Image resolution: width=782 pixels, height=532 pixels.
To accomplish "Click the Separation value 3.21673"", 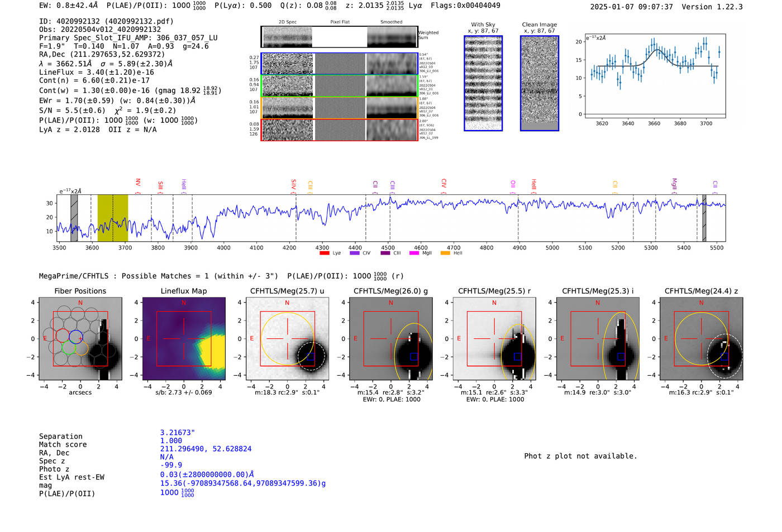I will click(x=178, y=433).
